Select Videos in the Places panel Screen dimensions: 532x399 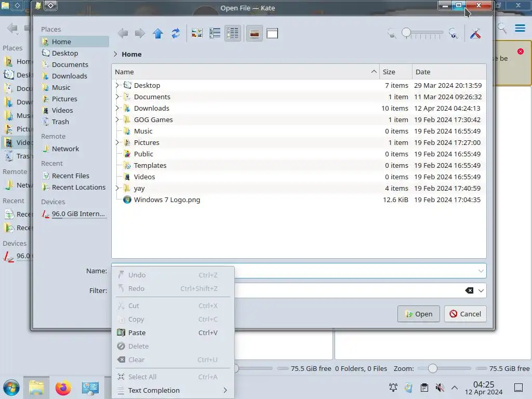(x=74, y=110)
